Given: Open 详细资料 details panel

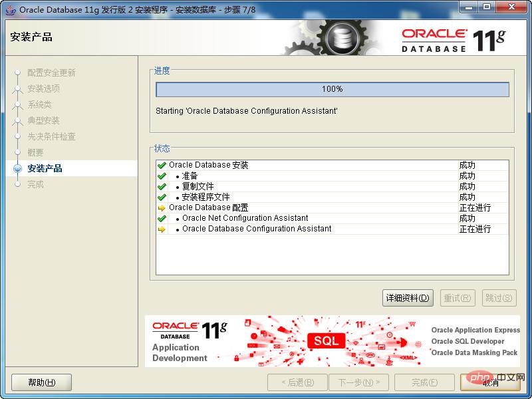Looking at the screenshot, I should (x=408, y=298).
